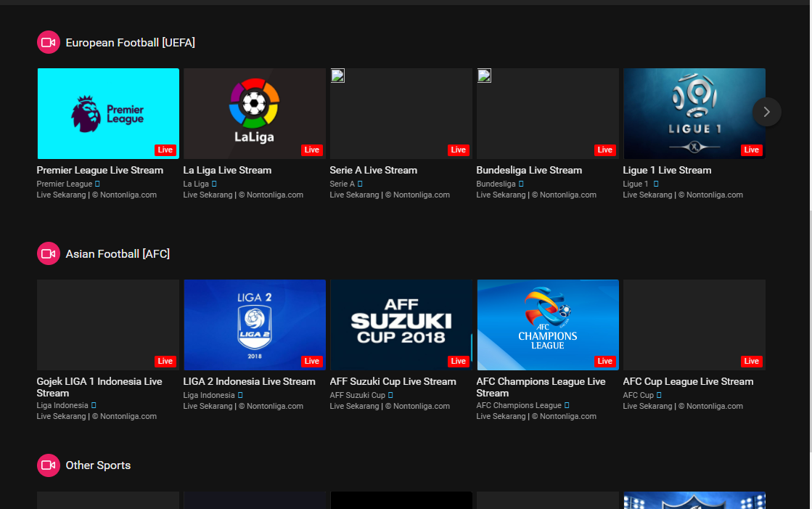Open the LaLiga logo thumbnail
Screen dimensions: 812x509
click(x=254, y=113)
